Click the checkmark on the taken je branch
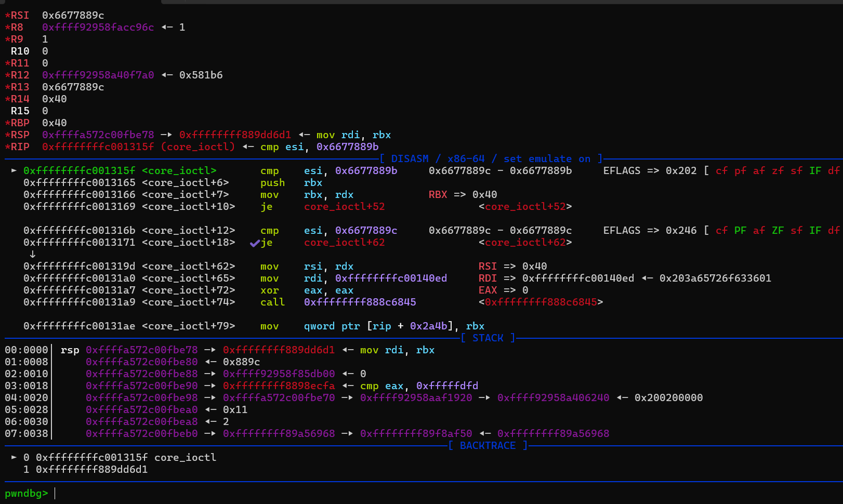 coord(254,242)
